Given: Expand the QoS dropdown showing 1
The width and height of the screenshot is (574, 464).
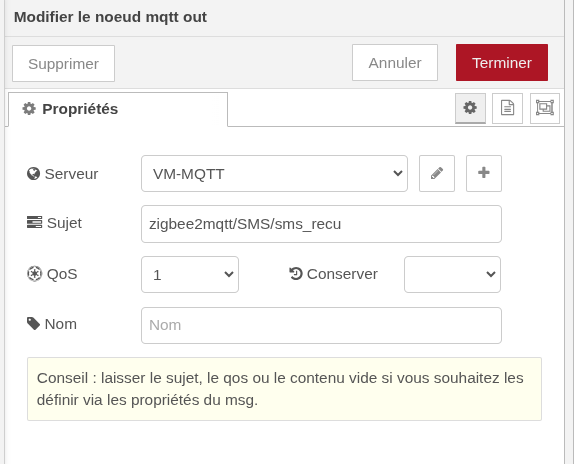Looking at the screenshot, I should coord(190,274).
